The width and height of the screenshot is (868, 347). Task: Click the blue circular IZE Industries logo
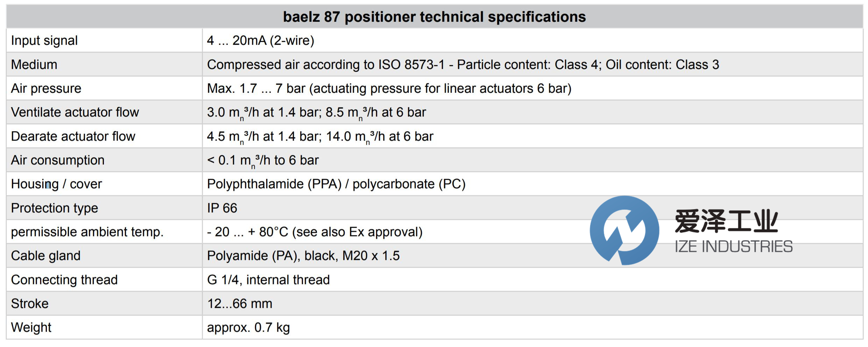point(624,230)
